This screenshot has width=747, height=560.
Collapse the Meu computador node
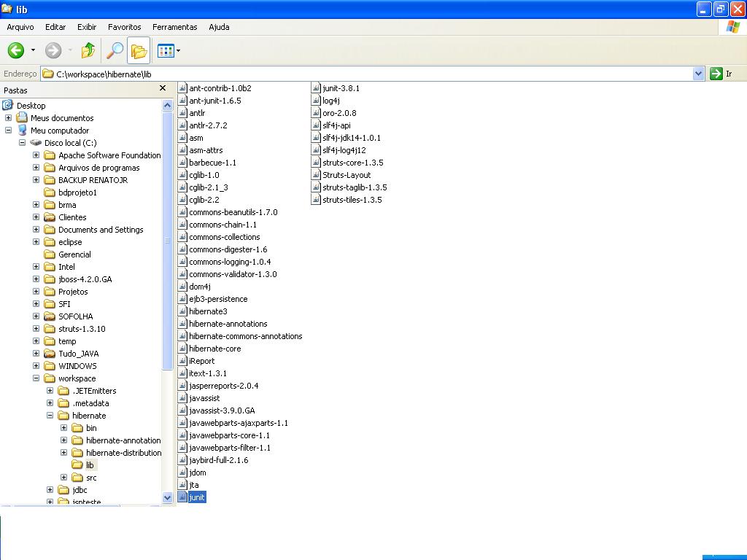click(x=8, y=130)
